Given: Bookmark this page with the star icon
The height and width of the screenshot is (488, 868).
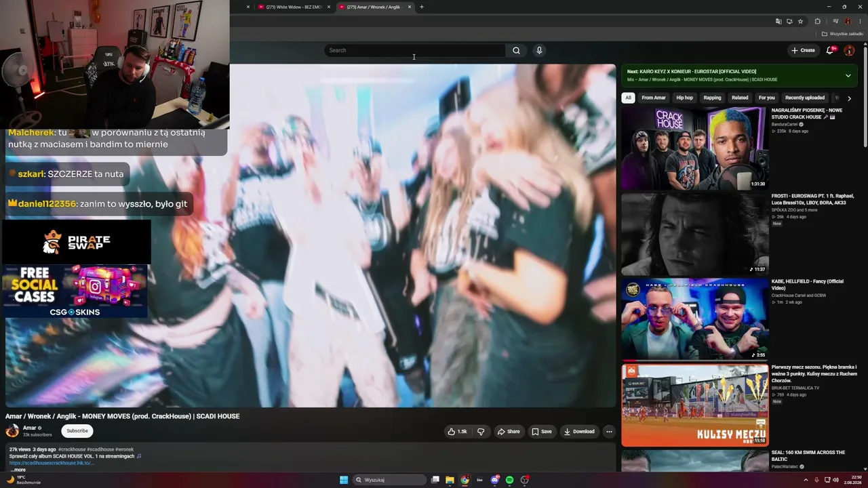Looking at the screenshot, I should pyautogui.click(x=800, y=21).
